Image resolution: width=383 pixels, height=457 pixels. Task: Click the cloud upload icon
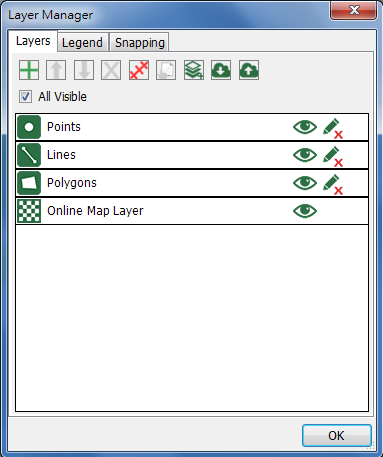click(249, 70)
